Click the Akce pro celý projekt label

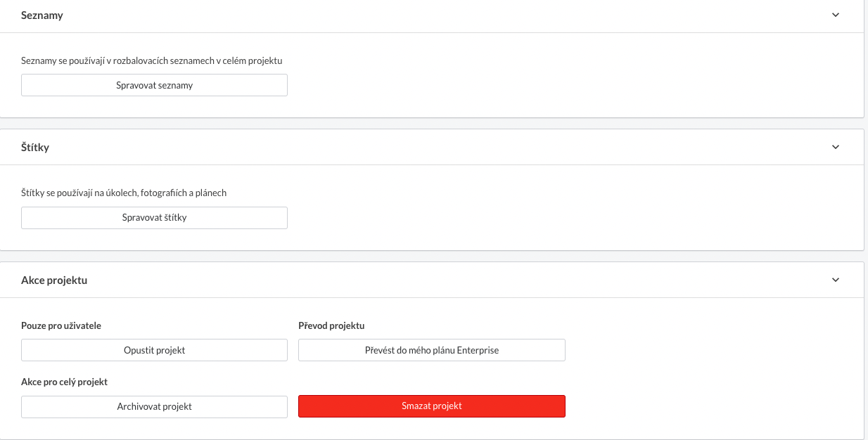click(x=64, y=382)
